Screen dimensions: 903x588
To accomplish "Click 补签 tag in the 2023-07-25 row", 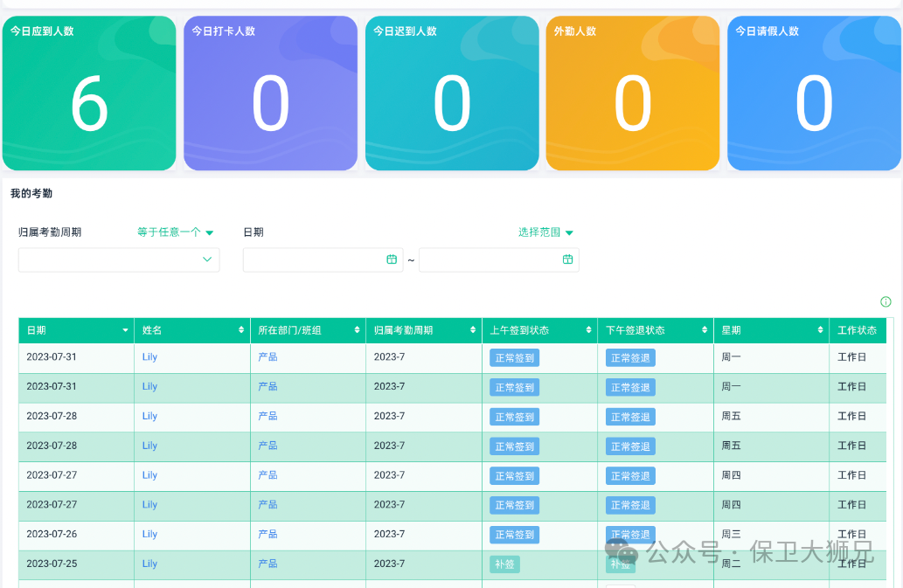I will [504, 564].
